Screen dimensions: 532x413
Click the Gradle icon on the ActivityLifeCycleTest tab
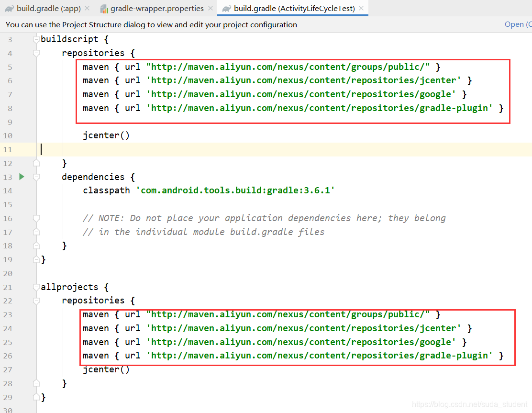[x=226, y=9]
